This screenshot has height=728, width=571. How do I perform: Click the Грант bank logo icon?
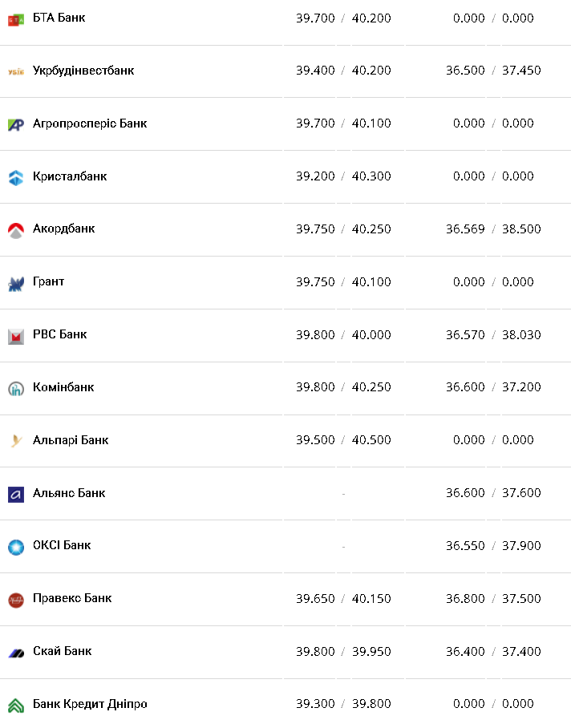pyautogui.click(x=16, y=283)
